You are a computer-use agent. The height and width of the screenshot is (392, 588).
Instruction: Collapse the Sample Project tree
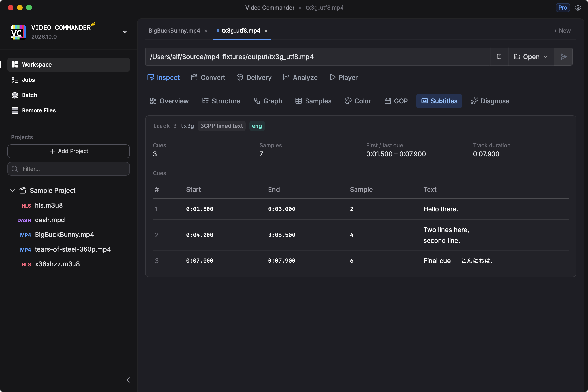point(12,190)
